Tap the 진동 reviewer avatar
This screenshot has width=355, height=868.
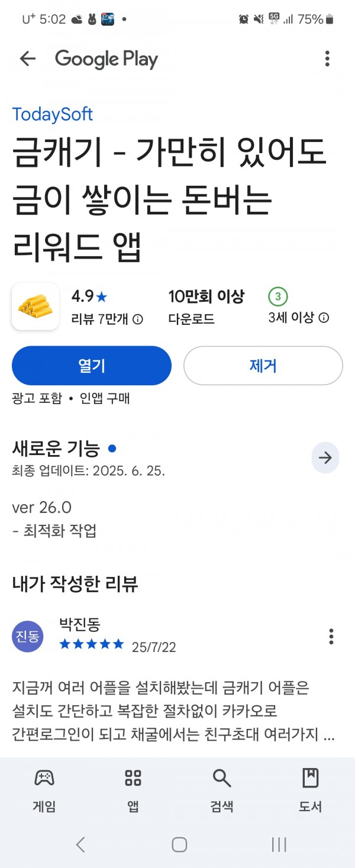[28, 637]
